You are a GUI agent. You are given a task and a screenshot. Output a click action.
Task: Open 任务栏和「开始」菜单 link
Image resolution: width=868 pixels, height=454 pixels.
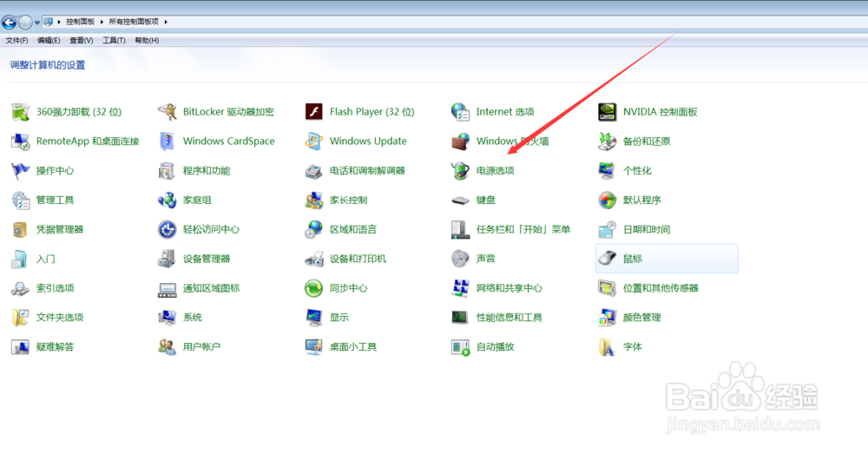[523, 229]
